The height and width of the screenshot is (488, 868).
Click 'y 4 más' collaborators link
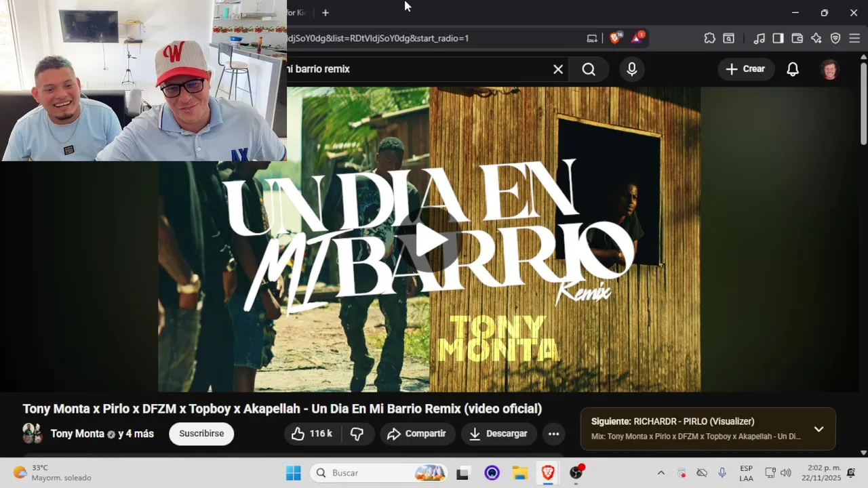point(136,434)
